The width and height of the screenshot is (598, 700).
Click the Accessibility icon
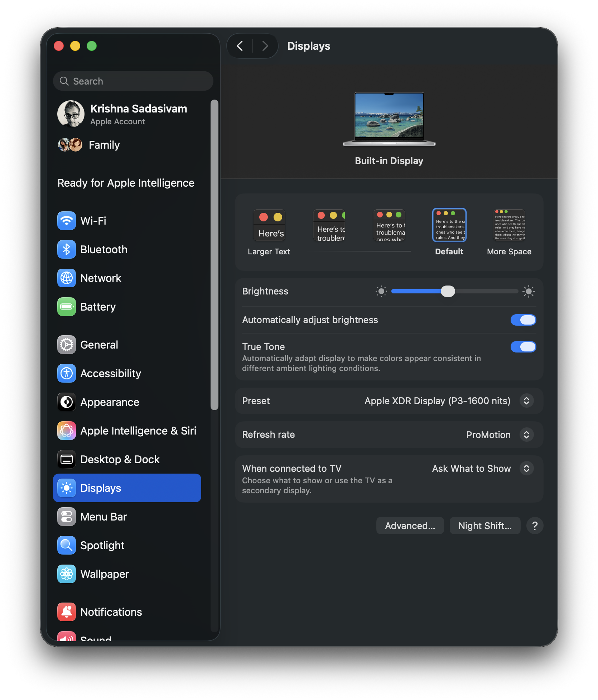(x=67, y=373)
